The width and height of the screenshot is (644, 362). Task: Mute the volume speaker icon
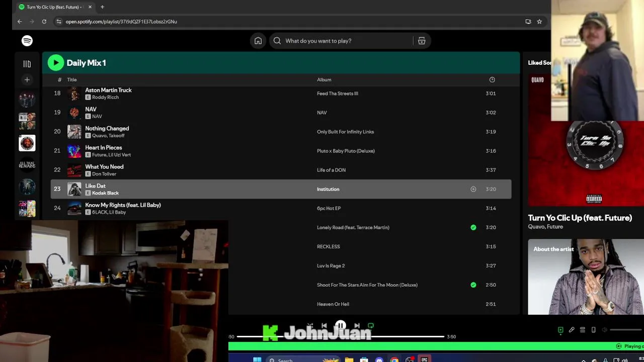(605, 330)
